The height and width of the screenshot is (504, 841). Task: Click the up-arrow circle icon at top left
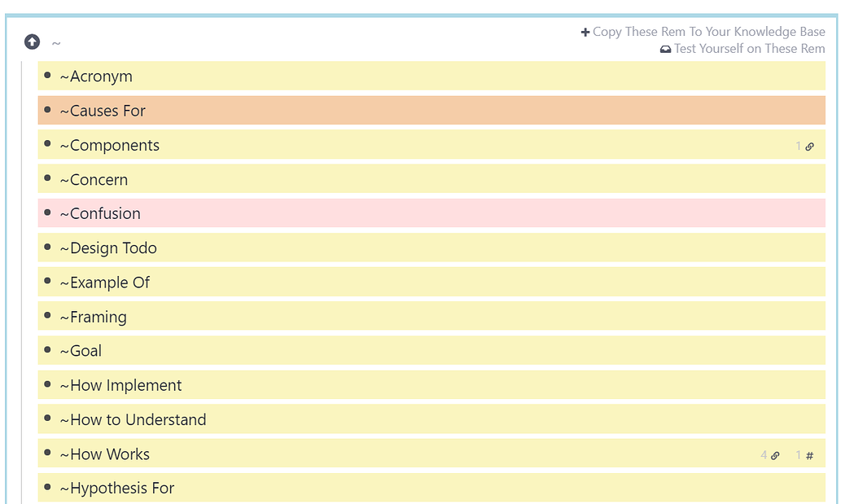32,42
